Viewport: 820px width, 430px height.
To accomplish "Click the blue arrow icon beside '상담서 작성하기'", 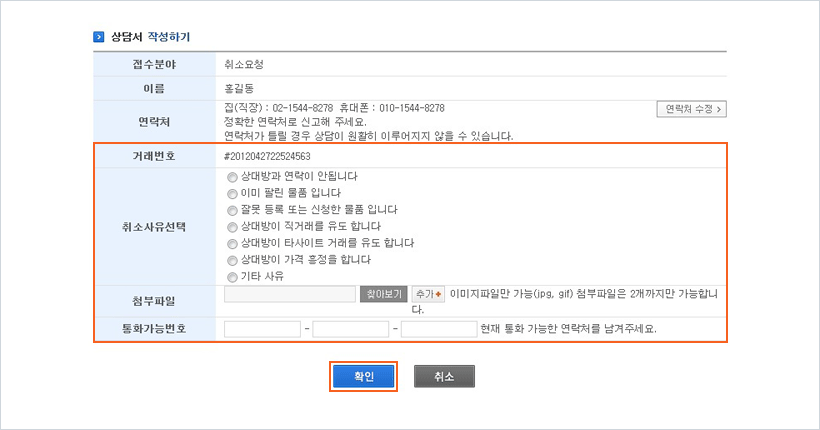I will 99,37.
